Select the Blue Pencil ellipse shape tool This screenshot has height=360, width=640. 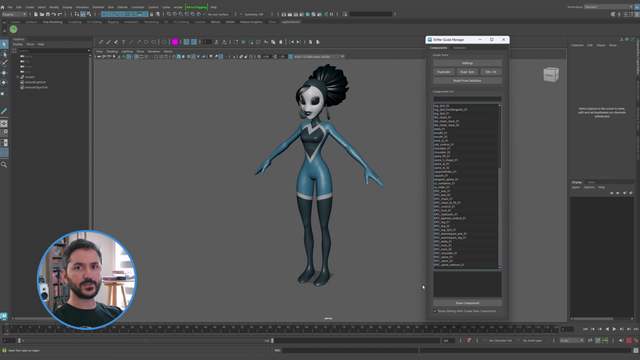[146, 42]
